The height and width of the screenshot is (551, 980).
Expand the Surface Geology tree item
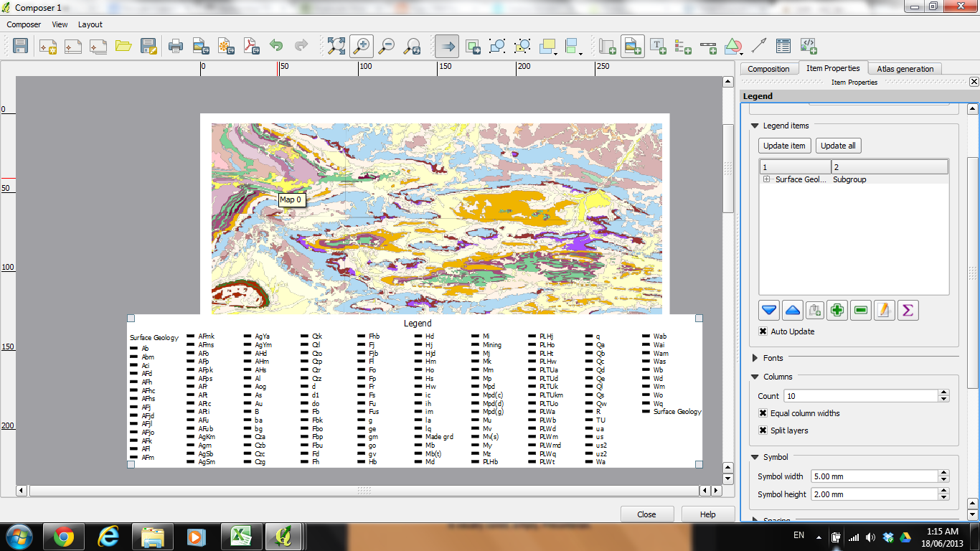tap(767, 179)
